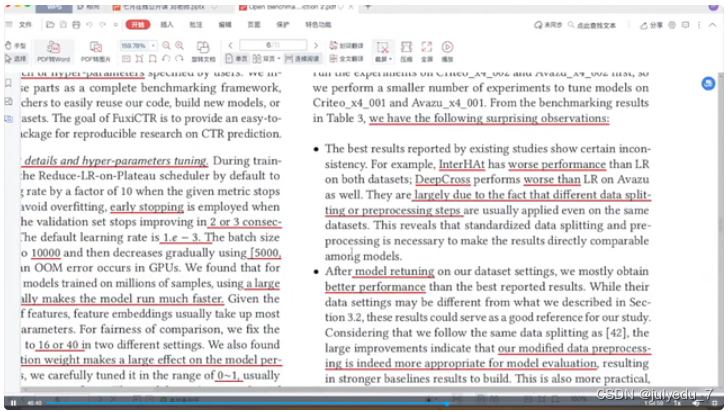Click the zoom percentage field showing 159.78%
Screen dimensions: 728x412
click(134, 46)
